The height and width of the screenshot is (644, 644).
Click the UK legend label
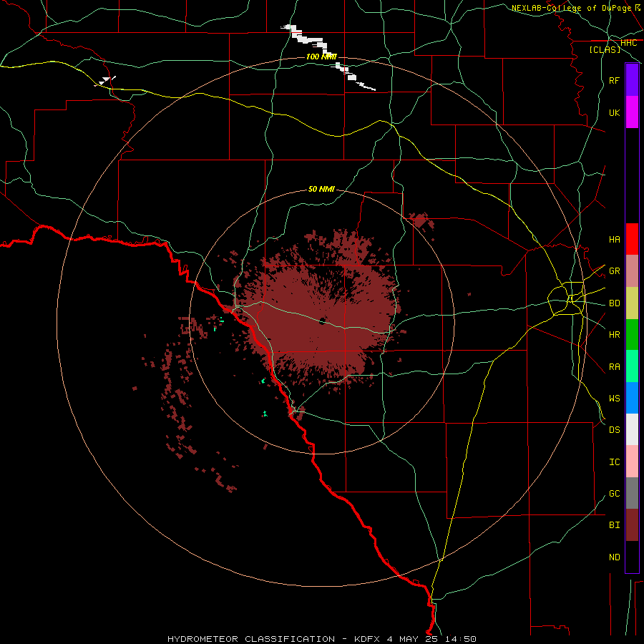[x=614, y=112]
